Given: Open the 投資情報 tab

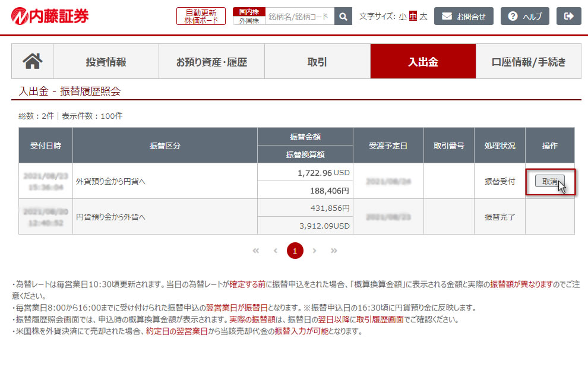Looking at the screenshot, I should point(106,61).
